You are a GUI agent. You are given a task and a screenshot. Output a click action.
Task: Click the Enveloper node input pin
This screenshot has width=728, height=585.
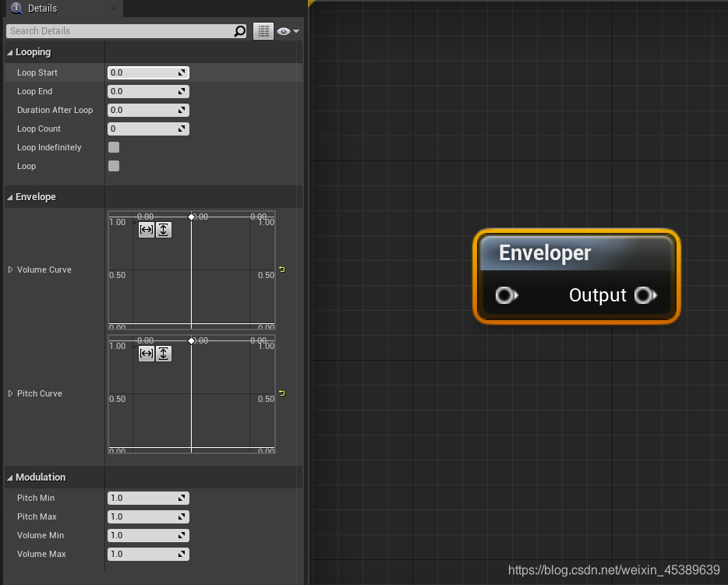pos(506,295)
